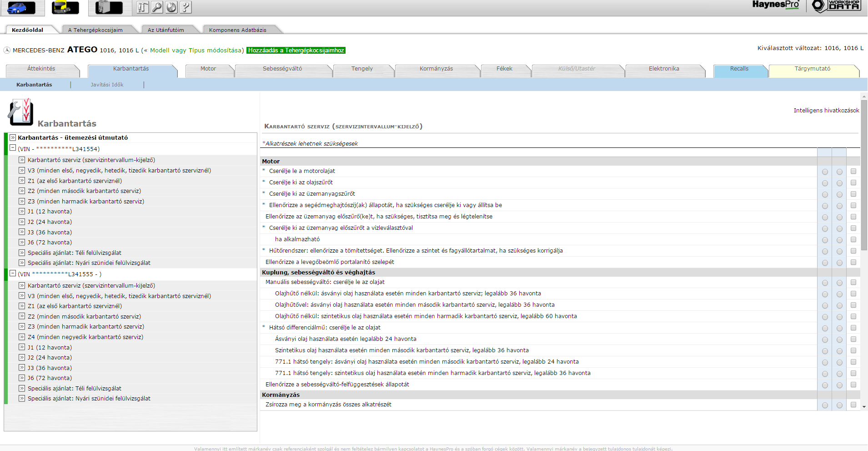This screenshot has height=451, width=868.
Task: Open the gray binders catalog icon
Action: (109, 7)
